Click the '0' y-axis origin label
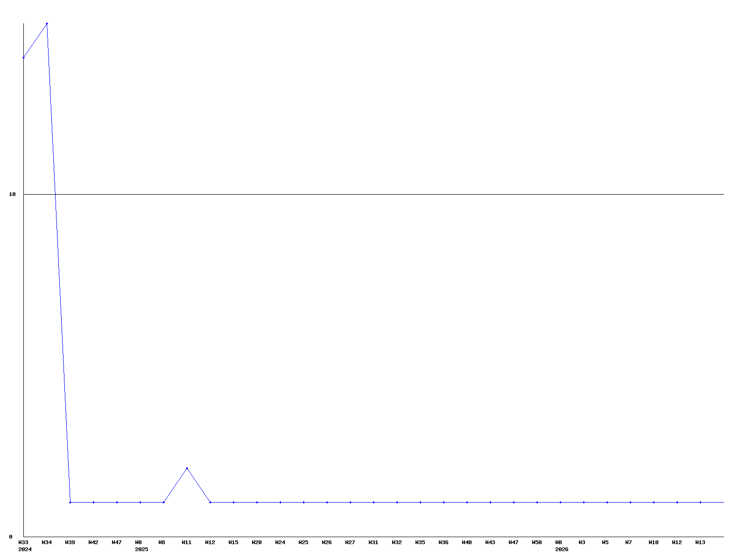 click(11, 537)
